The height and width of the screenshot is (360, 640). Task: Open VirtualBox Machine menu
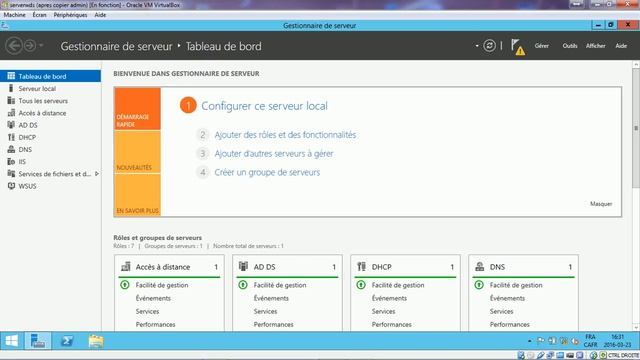tap(15, 15)
